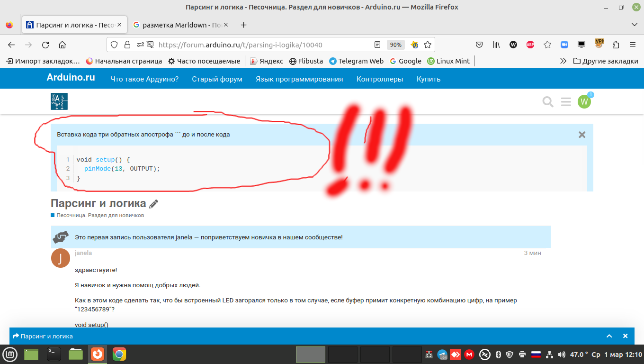Save the page to Pocket
Image resolution: width=644 pixels, height=364 pixels.
coord(479,45)
